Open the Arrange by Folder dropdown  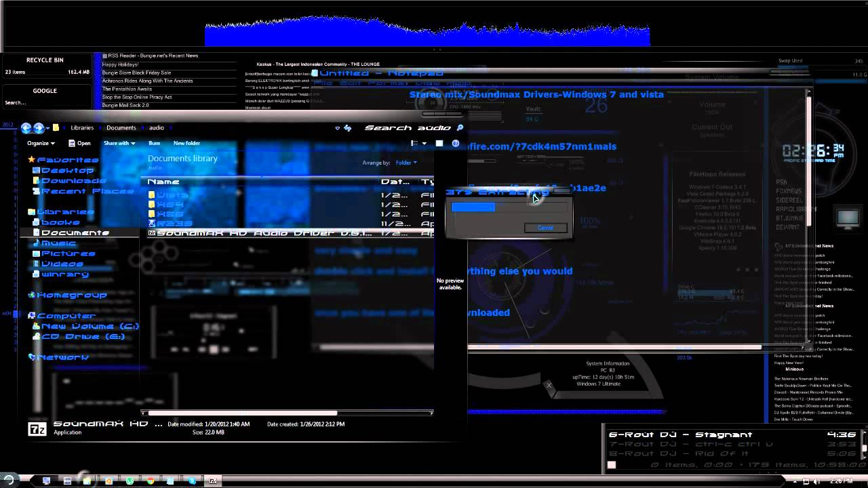click(406, 163)
